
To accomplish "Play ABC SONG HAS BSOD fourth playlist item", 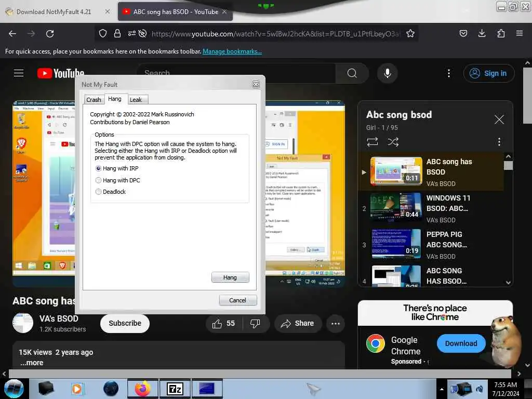I will [x=432, y=275].
